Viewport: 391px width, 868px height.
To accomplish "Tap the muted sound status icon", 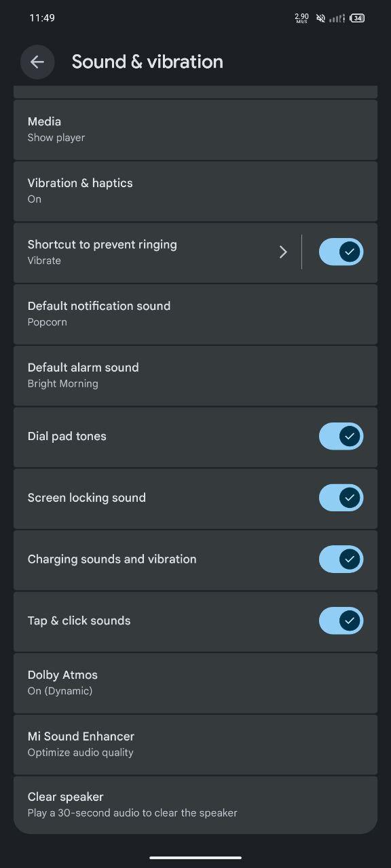I will point(320,18).
